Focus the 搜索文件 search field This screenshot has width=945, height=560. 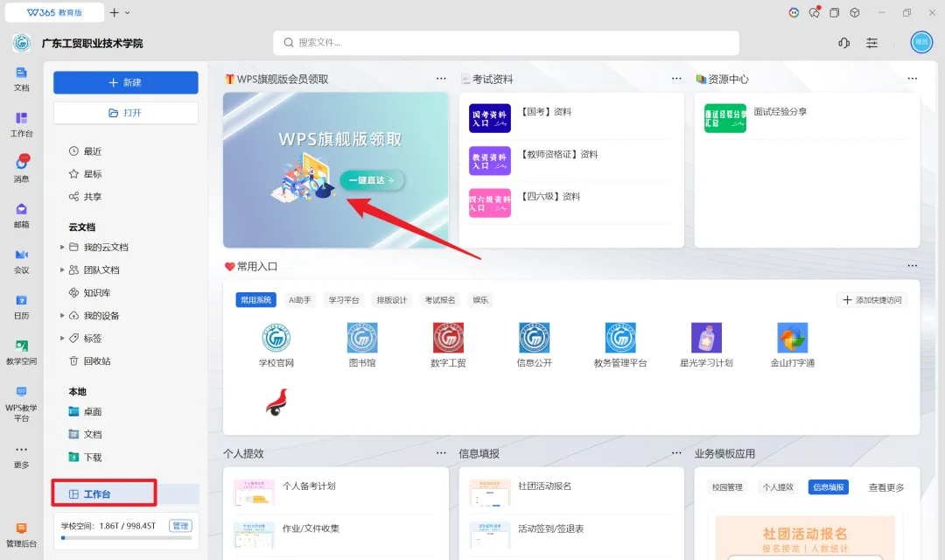pyautogui.click(x=507, y=43)
